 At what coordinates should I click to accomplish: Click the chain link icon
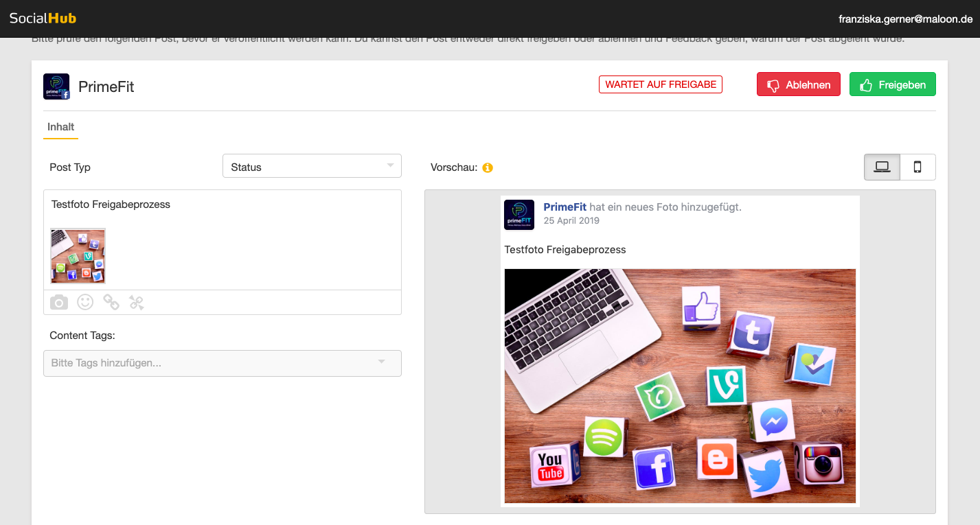coord(111,302)
